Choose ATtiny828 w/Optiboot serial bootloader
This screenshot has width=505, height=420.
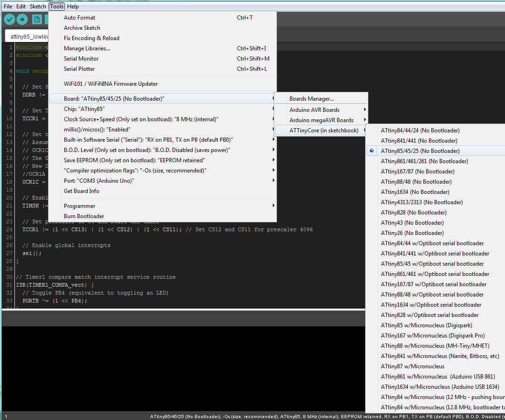[436, 315]
